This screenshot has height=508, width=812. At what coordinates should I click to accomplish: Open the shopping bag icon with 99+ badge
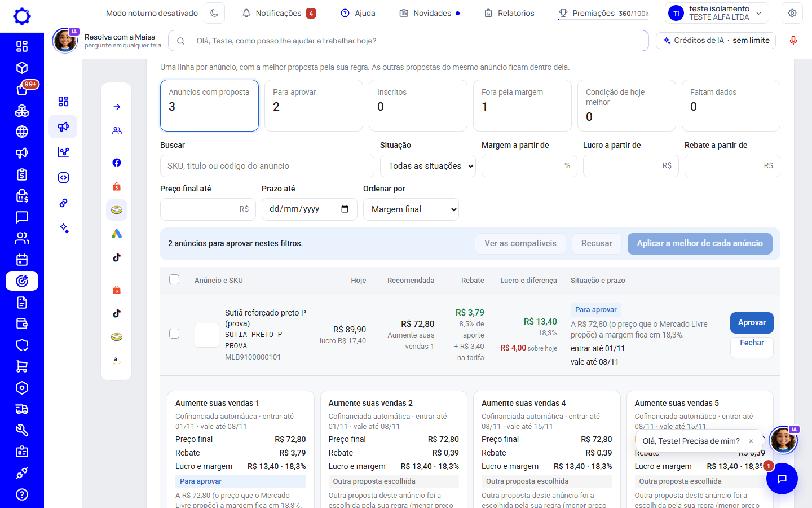[22, 89]
